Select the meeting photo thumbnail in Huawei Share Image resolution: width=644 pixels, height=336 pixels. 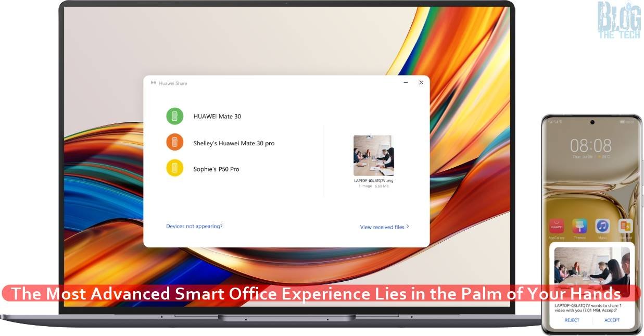pos(373,155)
